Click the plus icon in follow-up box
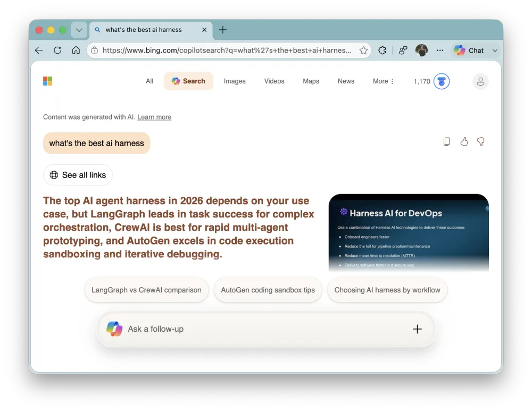532x412 pixels. (x=417, y=329)
